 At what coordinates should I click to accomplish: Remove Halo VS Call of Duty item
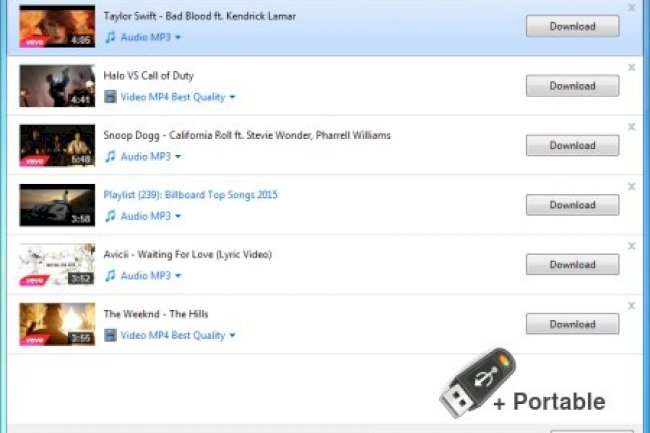[x=631, y=67]
